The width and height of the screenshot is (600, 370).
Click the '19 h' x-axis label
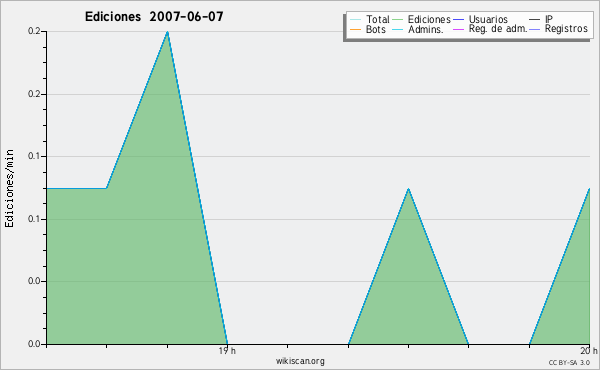point(227,351)
